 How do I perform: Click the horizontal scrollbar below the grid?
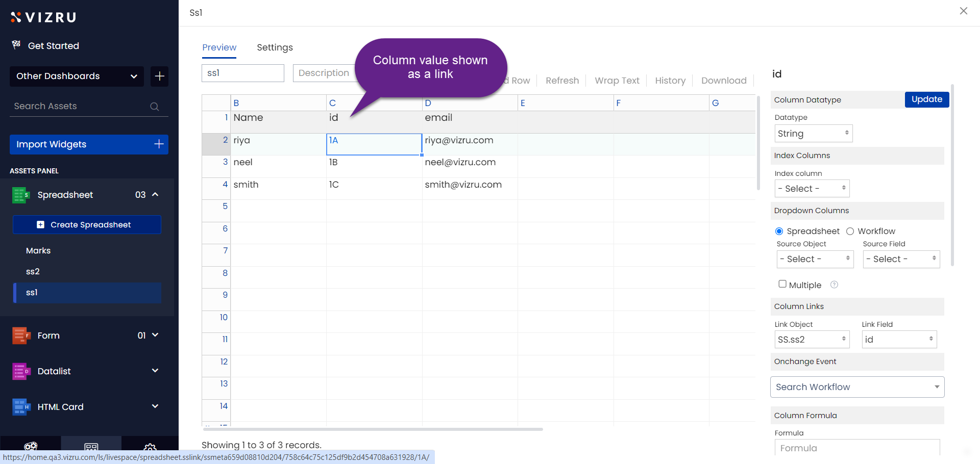(373, 429)
